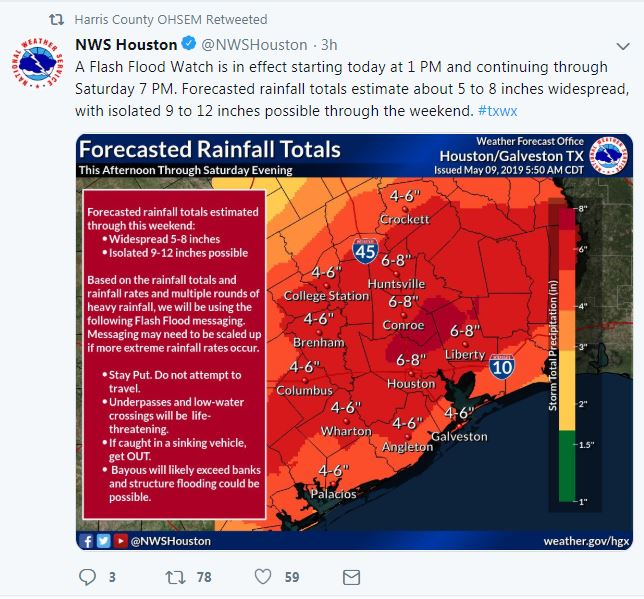644x599 pixels.
Task: Click the Facebook icon in the map footer
Action: pos(88,541)
